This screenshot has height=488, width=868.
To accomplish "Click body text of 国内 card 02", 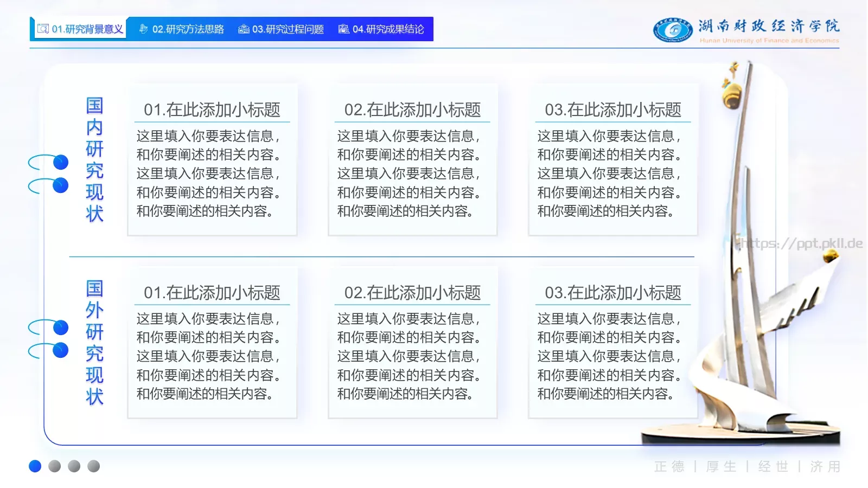I will tap(409, 174).
